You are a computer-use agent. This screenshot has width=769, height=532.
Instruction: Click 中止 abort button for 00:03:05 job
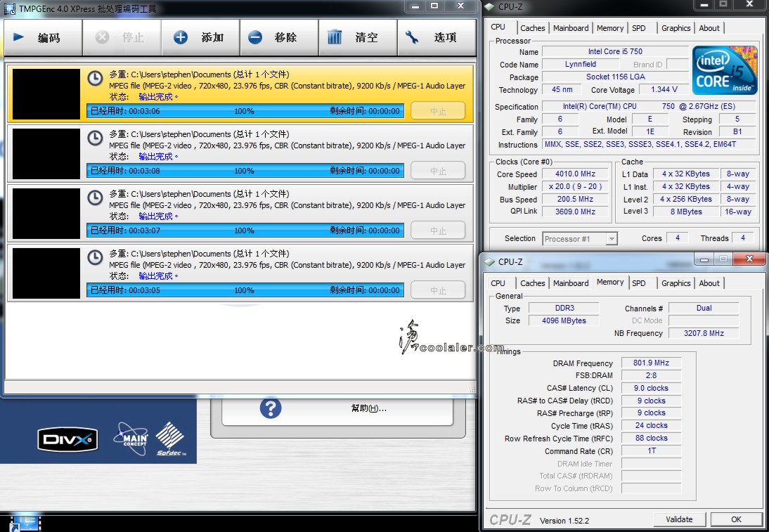pos(438,290)
